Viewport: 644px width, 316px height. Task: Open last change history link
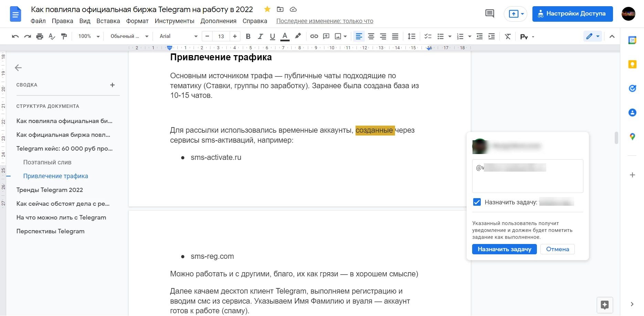[325, 21]
